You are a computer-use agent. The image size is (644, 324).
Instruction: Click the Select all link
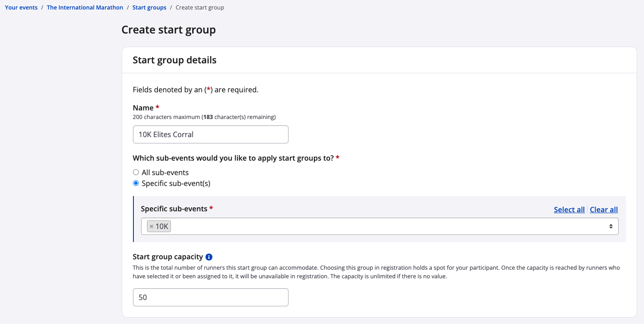(x=569, y=210)
